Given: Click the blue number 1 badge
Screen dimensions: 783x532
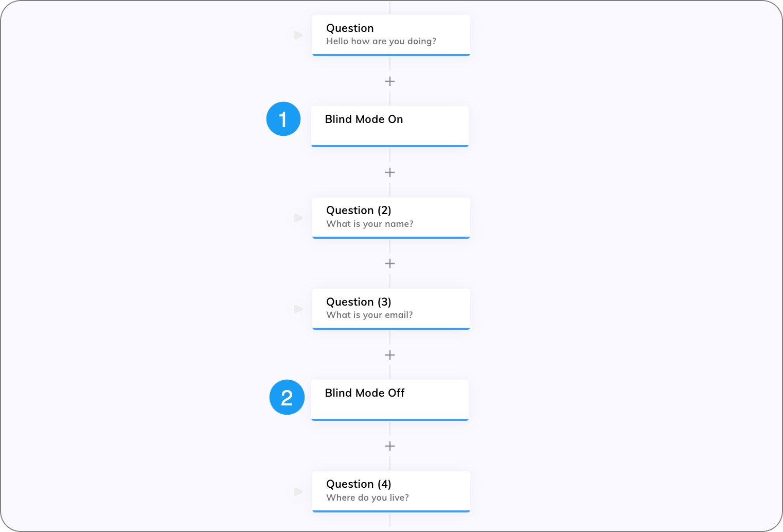Looking at the screenshot, I should coord(283,119).
